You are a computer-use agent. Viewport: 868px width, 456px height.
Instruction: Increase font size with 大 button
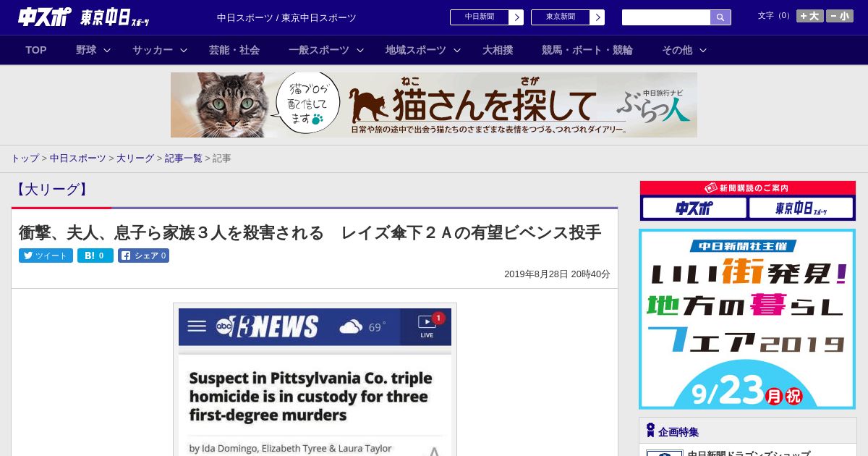pyautogui.click(x=810, y=16)
